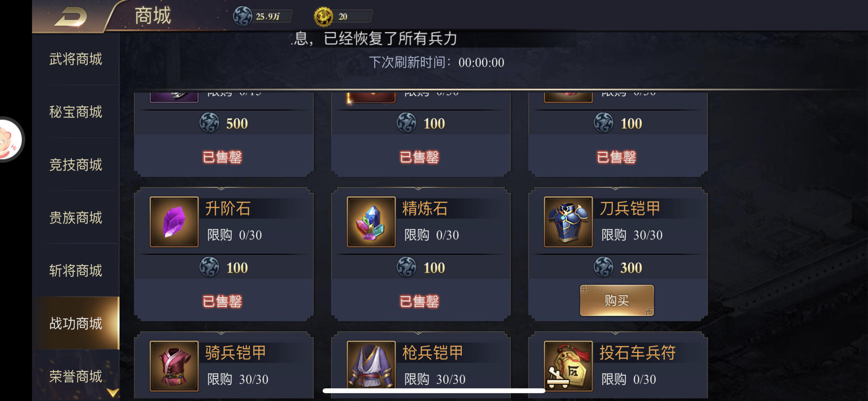This screenshot has width=868, height=401.
Task: Open the 荣誉商城 tab
Action: pos(76,376)
